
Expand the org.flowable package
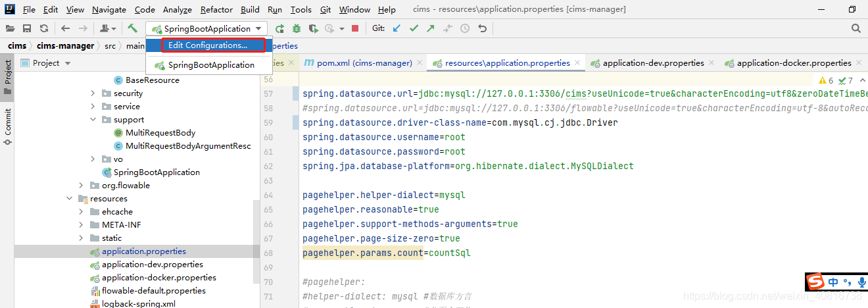tap(81, 186)
